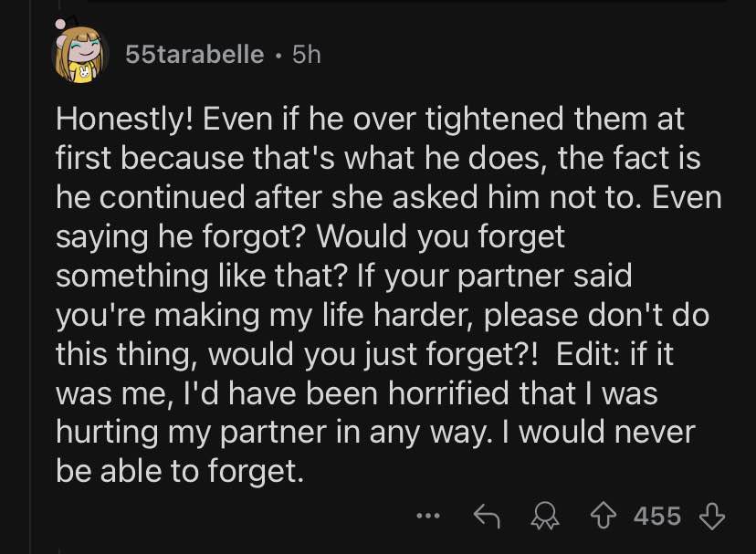Select the bunny badge on the avatar's shirt
The image size is (756, 554).
pos(84,73)
